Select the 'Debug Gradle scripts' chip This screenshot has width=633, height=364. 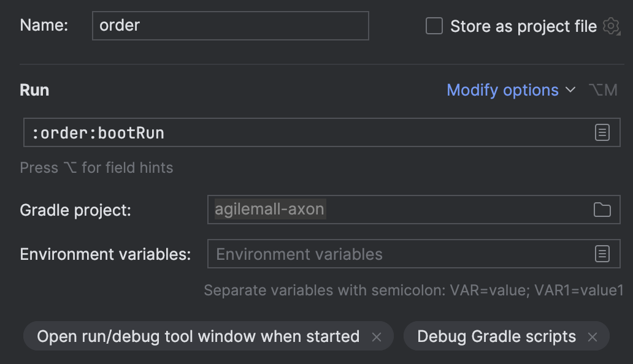(496, 336)
